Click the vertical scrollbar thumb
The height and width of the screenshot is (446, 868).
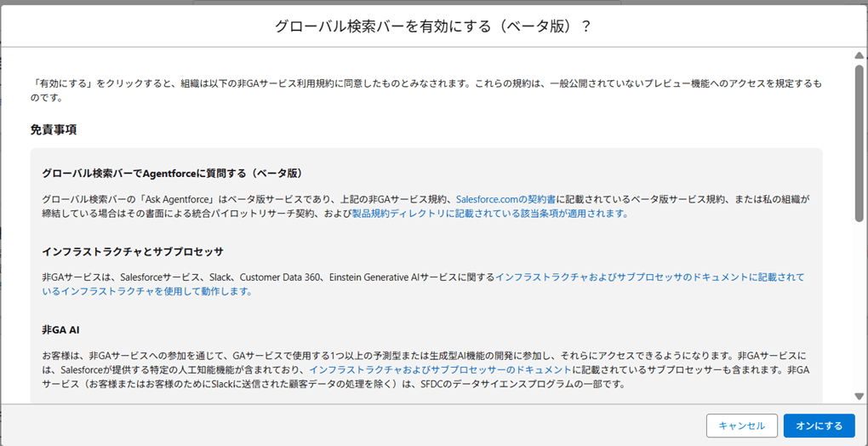click(859, 143)
